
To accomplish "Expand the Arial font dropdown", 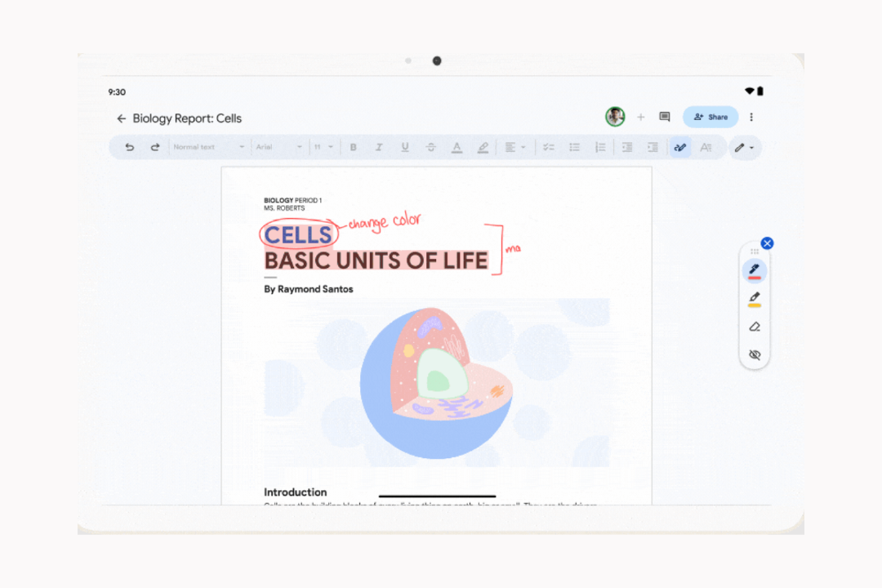I will 278,147.
